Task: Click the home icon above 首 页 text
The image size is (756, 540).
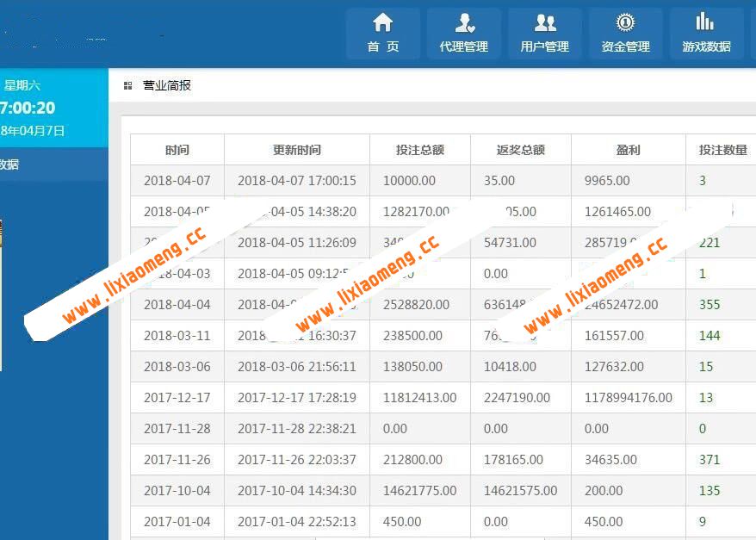Action: pyautogui.click(x=382, y=24)
